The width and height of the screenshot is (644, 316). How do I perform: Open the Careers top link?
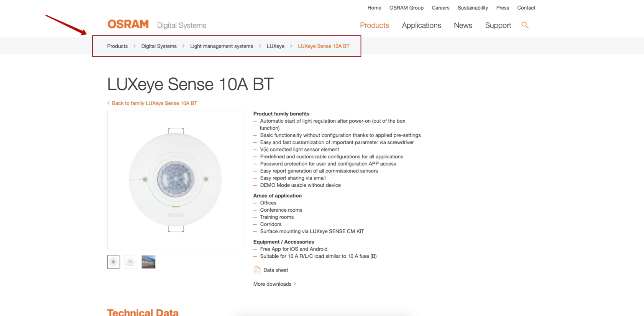pyautogui.click(x=440, y=8)
